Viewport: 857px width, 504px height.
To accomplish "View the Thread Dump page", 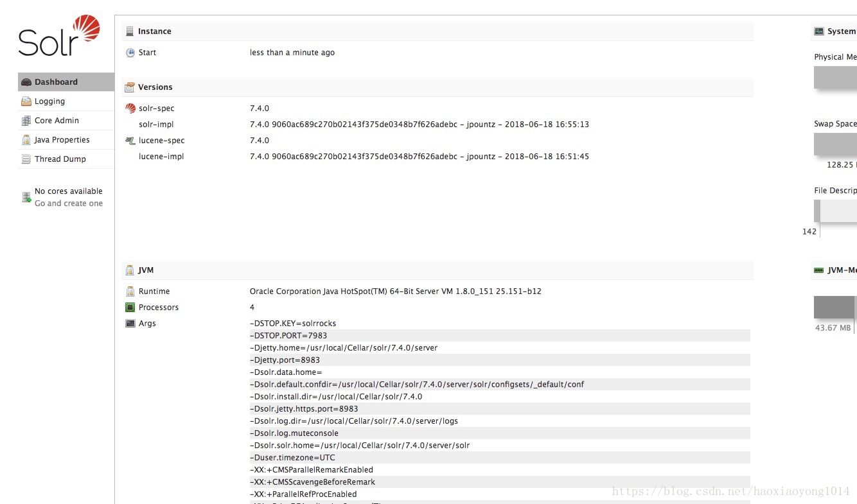I will (x=66, y=159).
